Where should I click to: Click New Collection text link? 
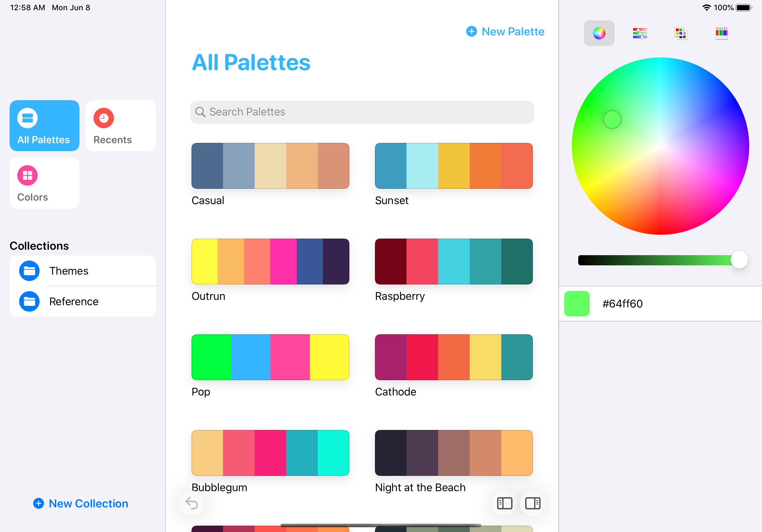click(88, 503)
